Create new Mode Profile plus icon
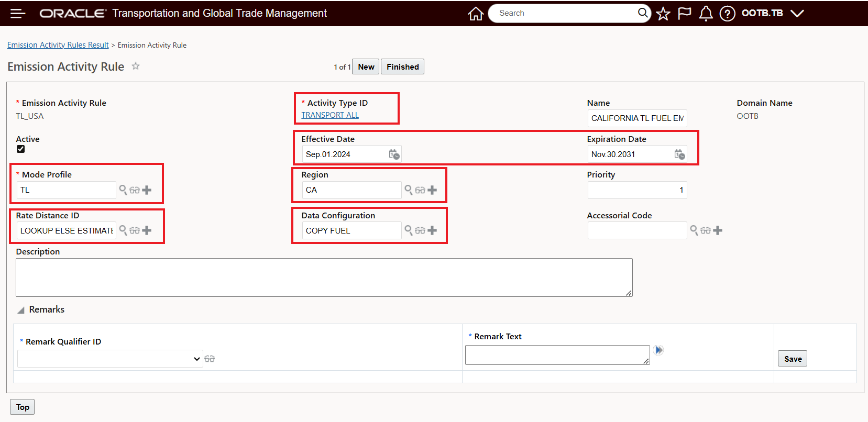 pos(147,190)
